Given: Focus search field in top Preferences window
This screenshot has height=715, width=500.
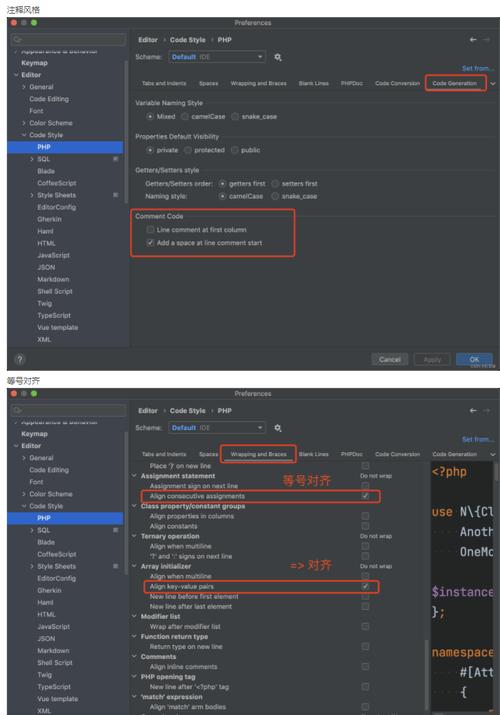Looking at the screenshot, I should pos(68,40).
